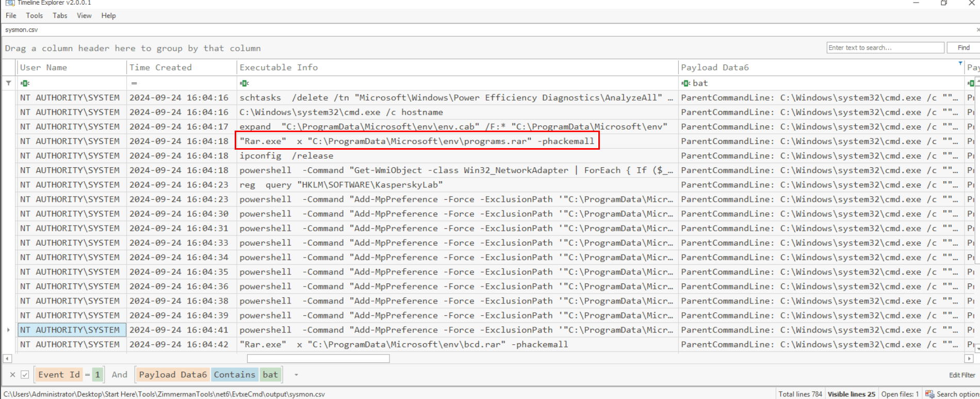Click the funnel icon in the filter row
Screen dimensions: 980x399
pos(9,83)
